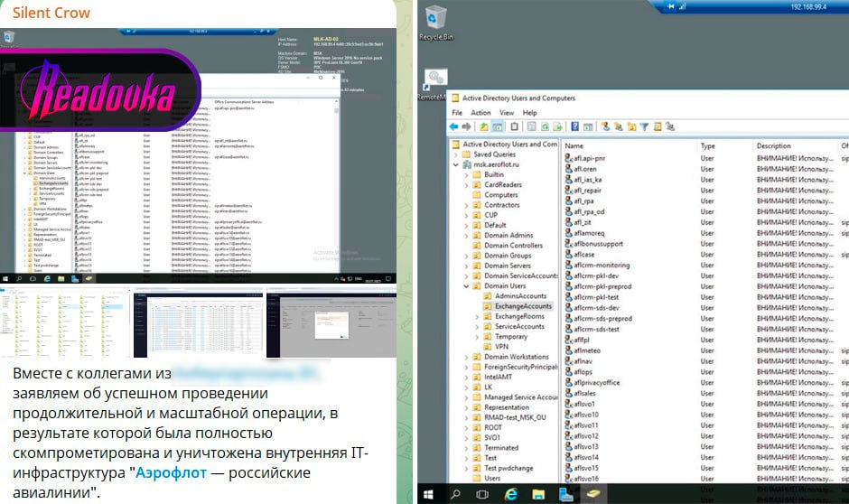849x504 pixels.
Task: Open the Action menu
Action: 480,113
